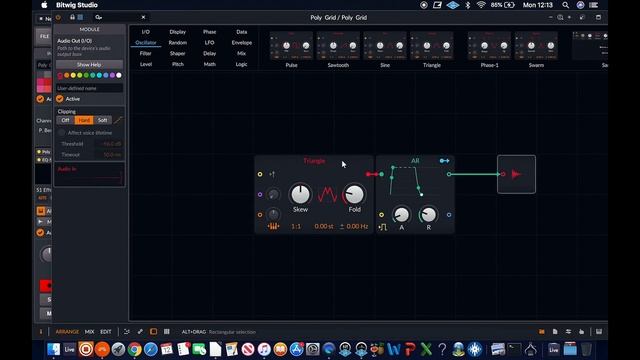Image resolution: width=640 pixels, height=360 pixels.
Task: Open the file document panel icon at bottom right
Action: pos(555,332)
